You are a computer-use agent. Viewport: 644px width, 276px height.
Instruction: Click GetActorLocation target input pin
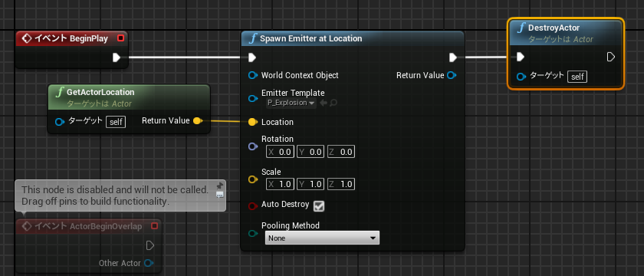[60, 122]
